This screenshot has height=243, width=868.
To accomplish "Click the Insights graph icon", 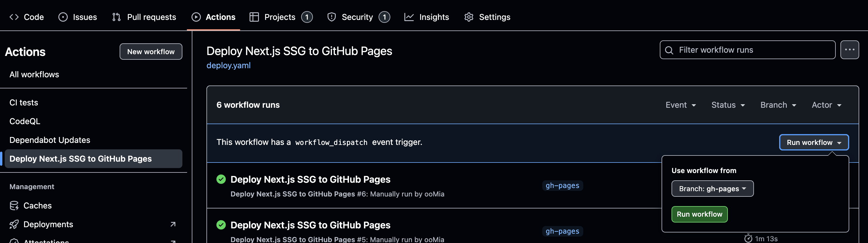I will (x=409, y=17).
